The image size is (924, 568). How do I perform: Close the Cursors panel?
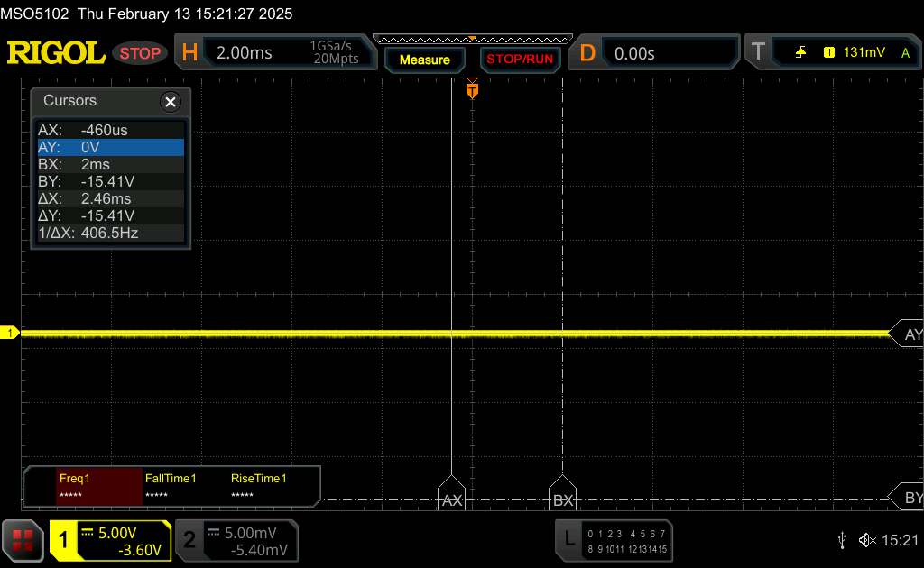171,102
